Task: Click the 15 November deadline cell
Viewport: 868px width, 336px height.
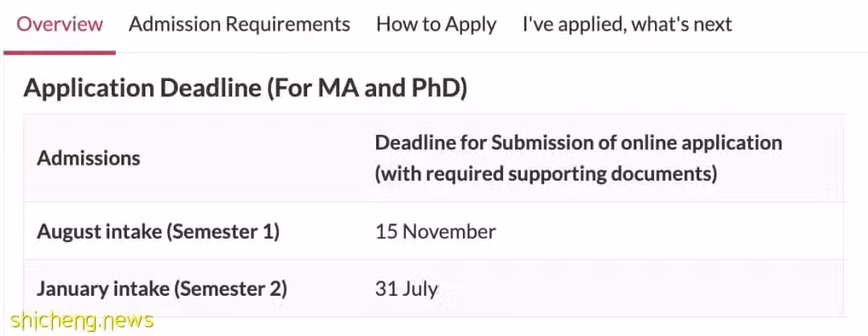Action: pyautogui.click(x=436, y=232)
